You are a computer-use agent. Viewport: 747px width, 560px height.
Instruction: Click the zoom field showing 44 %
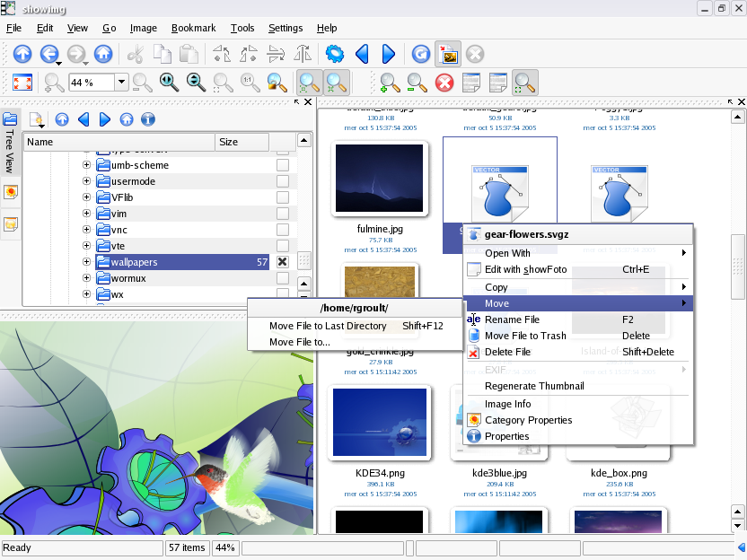[92, 83]
